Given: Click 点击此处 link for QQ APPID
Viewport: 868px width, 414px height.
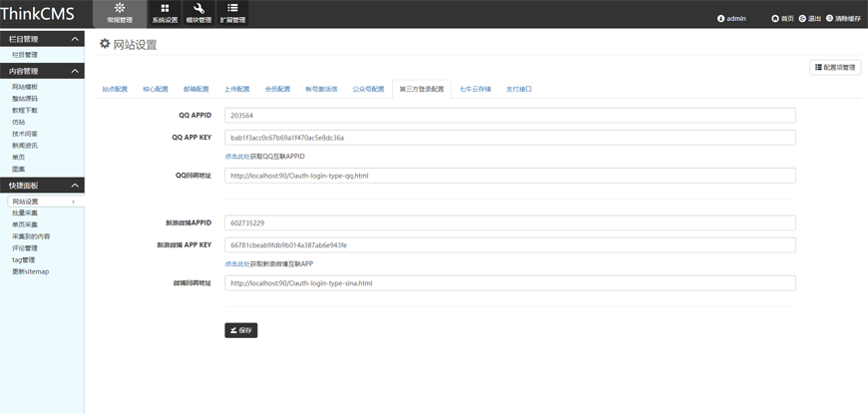Looking at the screenshot, I should pos(236,157).
